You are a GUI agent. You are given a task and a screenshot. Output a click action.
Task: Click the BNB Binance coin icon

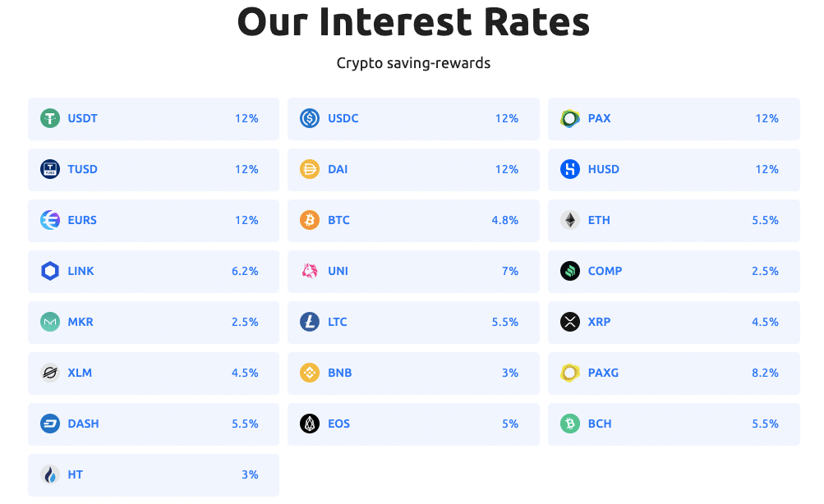(311, 373)
